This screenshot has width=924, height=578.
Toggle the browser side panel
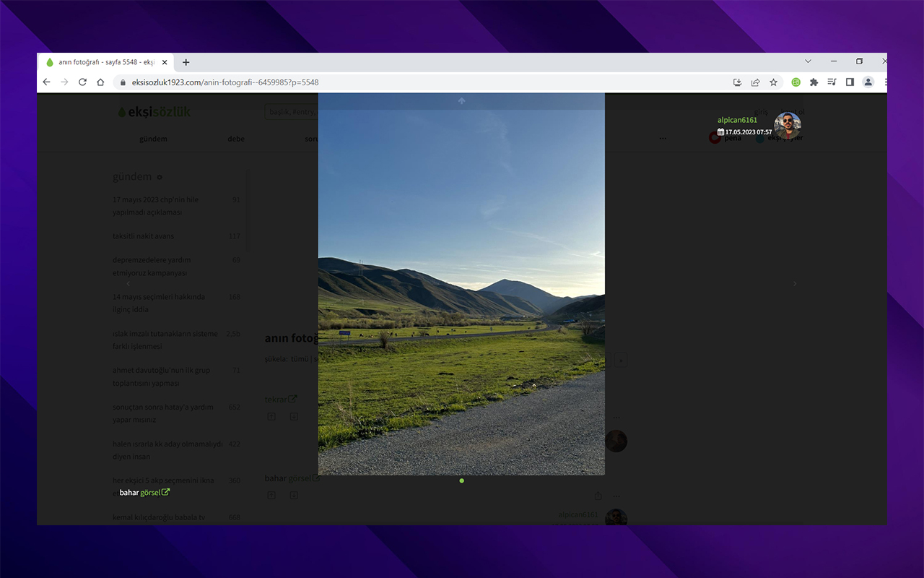(850, 82)
